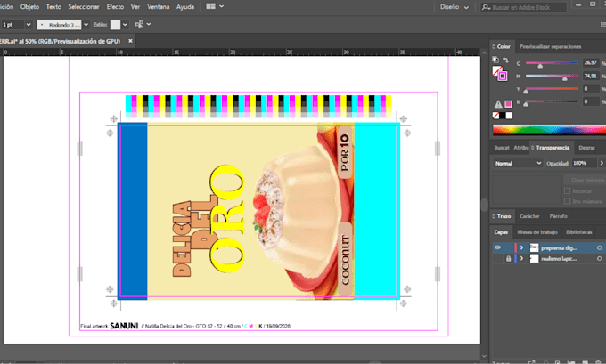
Task: Swap fill and stroke colors arrow icon
Action: [x=505, y=61]
